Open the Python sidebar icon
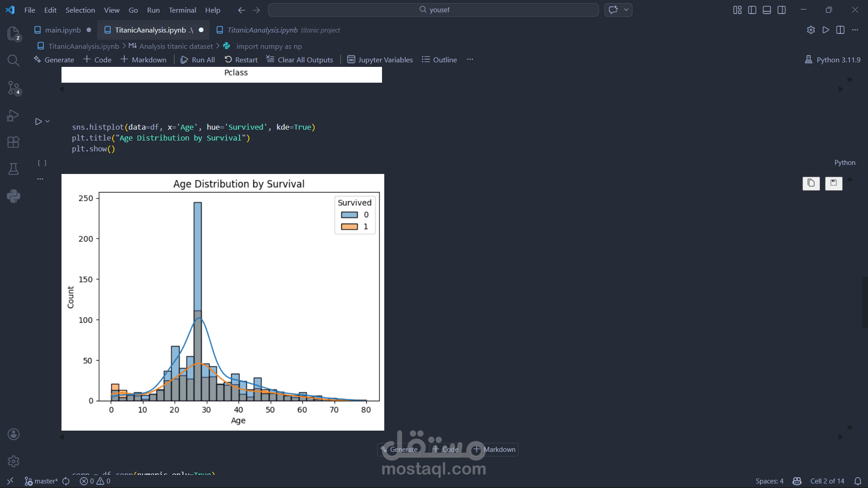Image resolution: width=868 pixels, height=488 pixels. click(14, 196)
